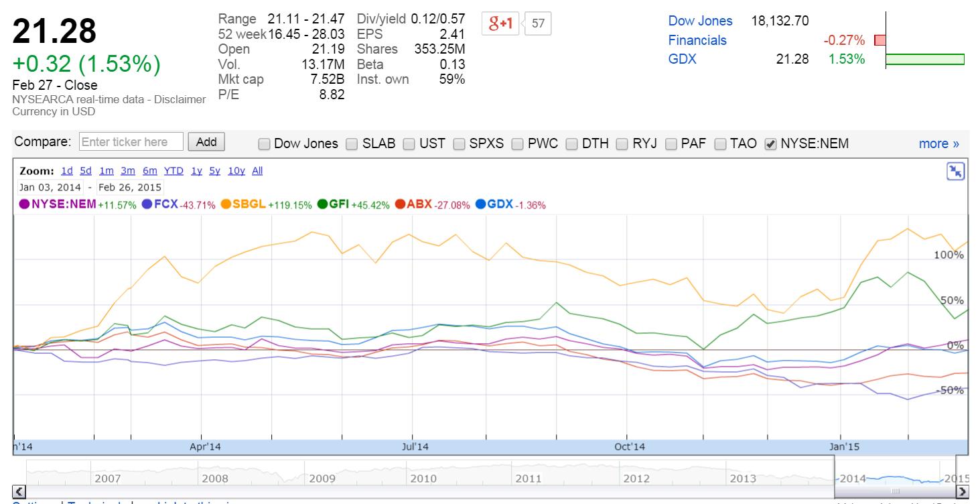
Task: Click the 2013 marker in overview timeline
Action: point(743,479)
